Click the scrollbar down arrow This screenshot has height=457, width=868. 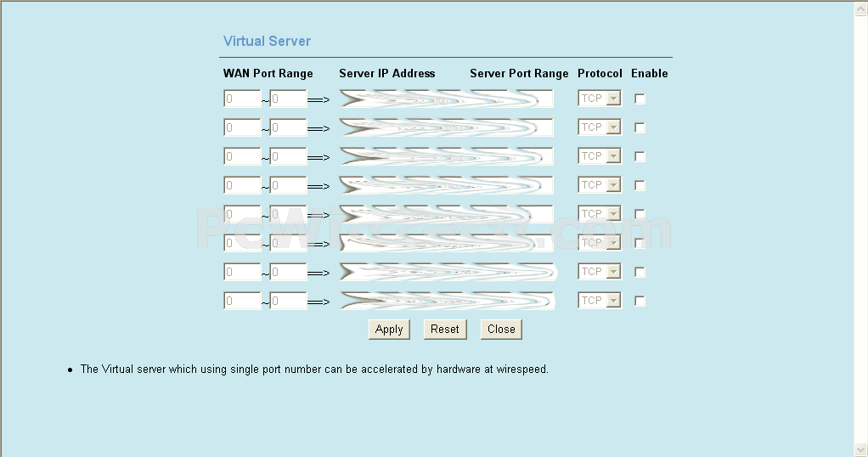tap(860, 449)
